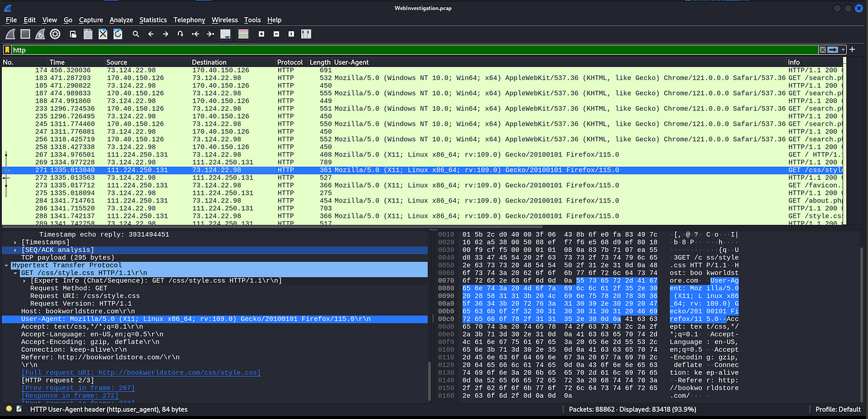This screenshot has height=419, width=868.
Task: Open the Statistics menu
Action: click(x=153, y=20)
